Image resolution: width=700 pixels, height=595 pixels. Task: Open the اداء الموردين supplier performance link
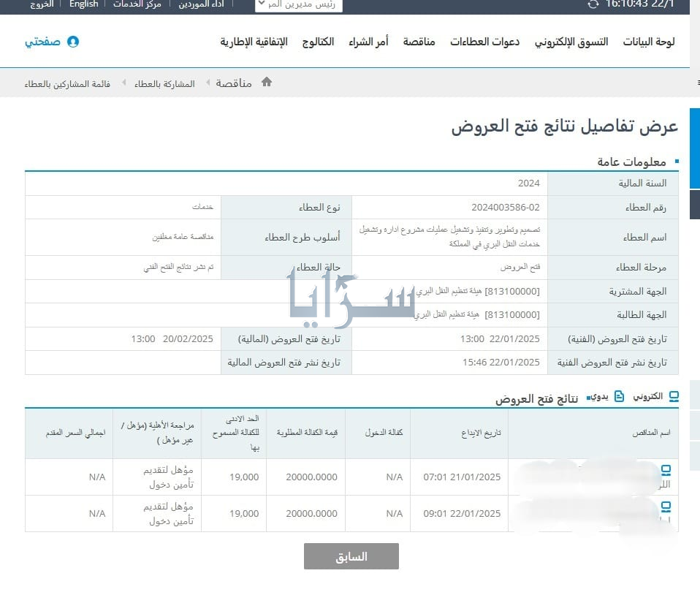202,4
